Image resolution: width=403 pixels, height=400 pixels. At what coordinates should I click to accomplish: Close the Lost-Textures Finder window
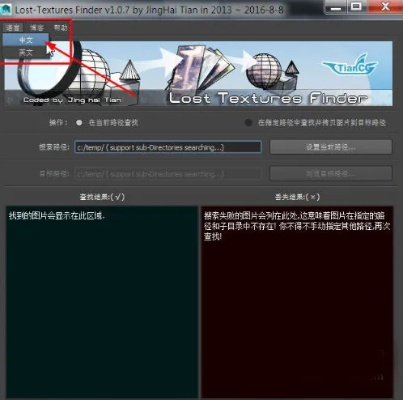[x=385, y=7]
